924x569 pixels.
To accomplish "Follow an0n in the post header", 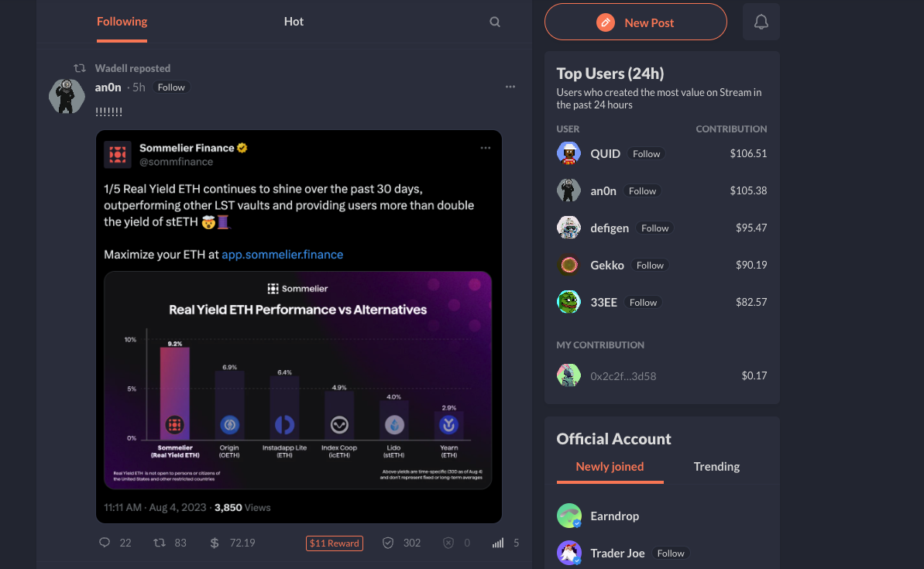I will point(171,87).
